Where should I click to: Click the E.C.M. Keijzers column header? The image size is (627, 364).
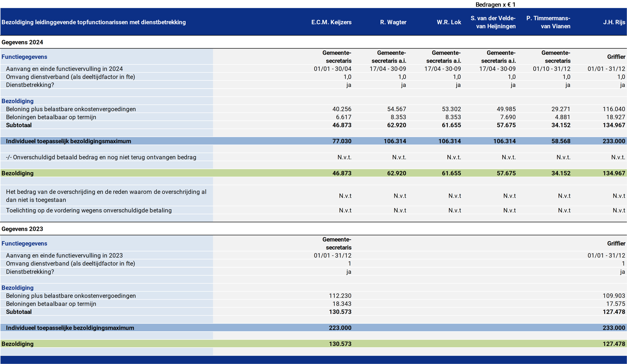coord(331,22)
